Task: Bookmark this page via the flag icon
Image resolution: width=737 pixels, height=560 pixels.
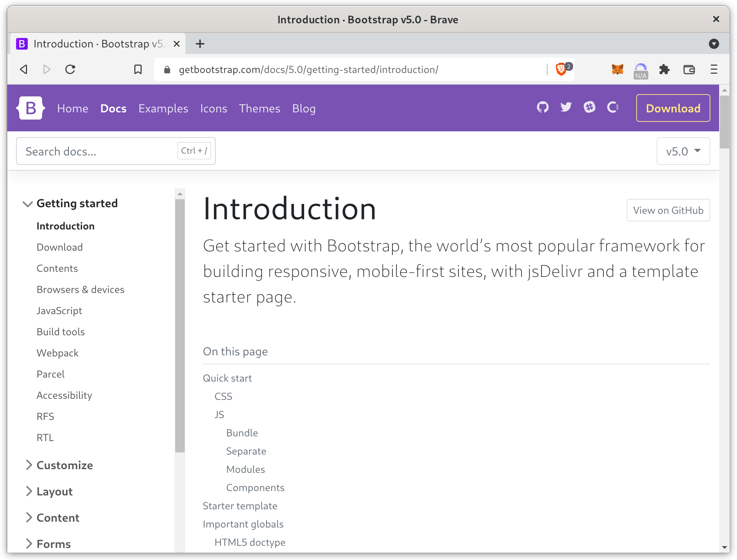Action: (138, 69)
